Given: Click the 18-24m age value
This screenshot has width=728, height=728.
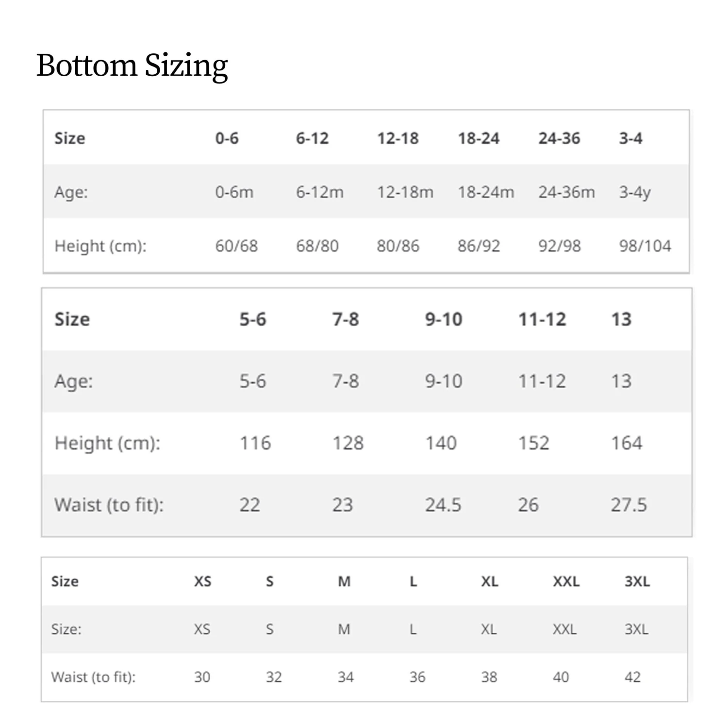Looking at the screenshot, I should [x=485, y=192].
